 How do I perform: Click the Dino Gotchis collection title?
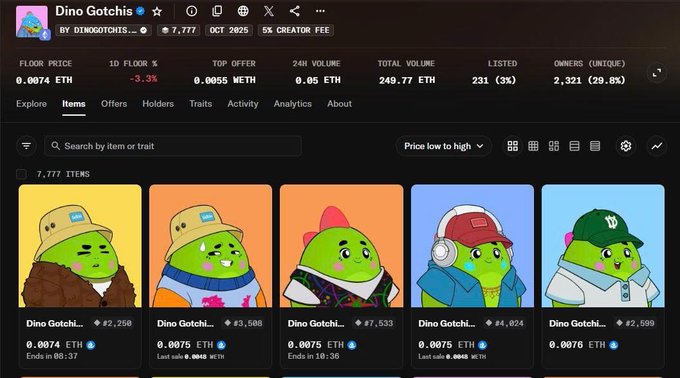(x=94, y=11)
